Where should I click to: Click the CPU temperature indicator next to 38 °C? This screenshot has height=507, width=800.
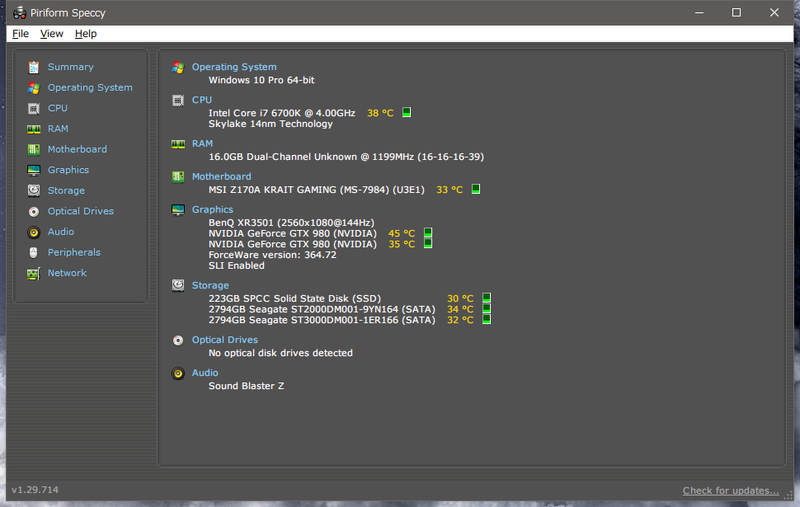407,112
